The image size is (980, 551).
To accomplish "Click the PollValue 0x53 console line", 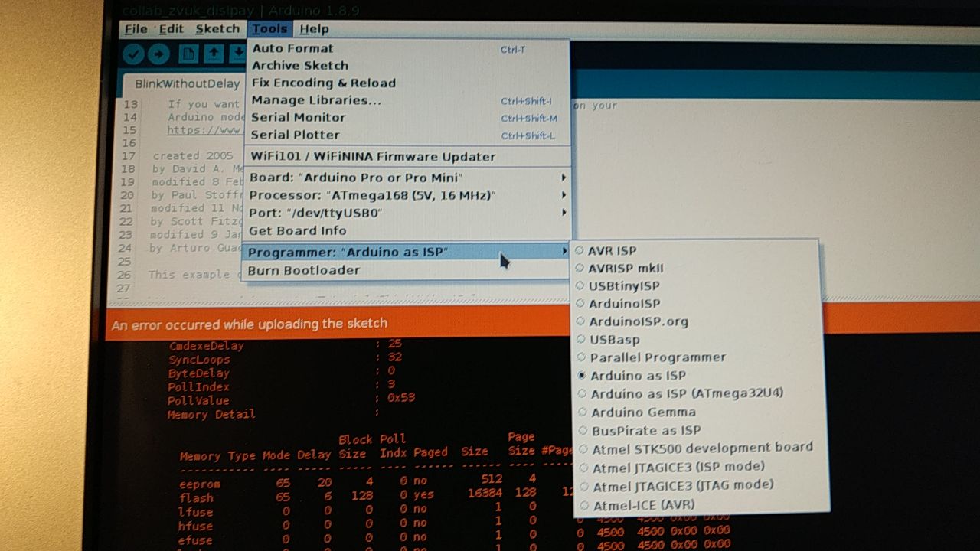I will pyautogui.click(x=292, y=399).
